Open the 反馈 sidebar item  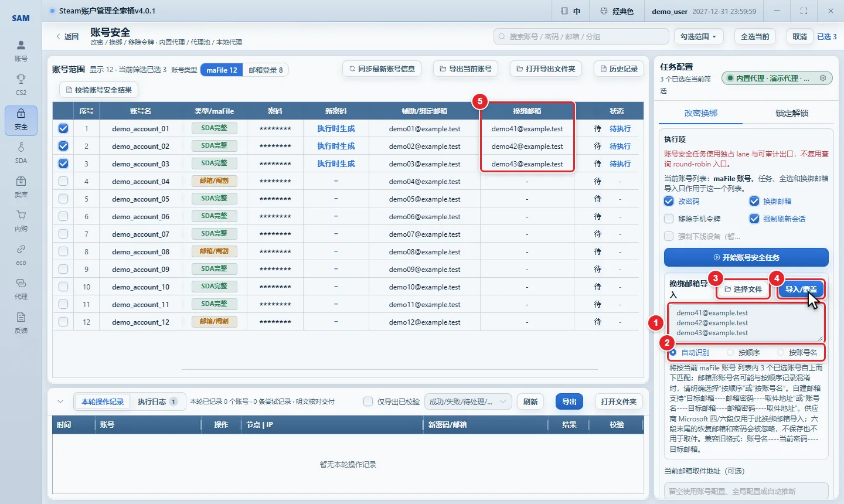click(x=21, y=323)
